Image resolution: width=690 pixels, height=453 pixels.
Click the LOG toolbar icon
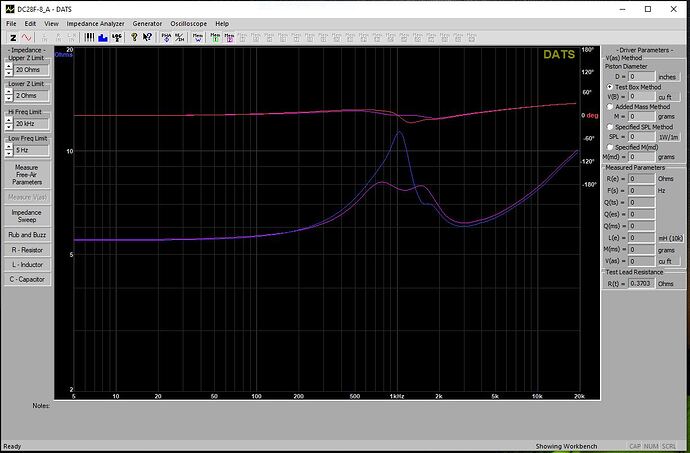point(117,36)
